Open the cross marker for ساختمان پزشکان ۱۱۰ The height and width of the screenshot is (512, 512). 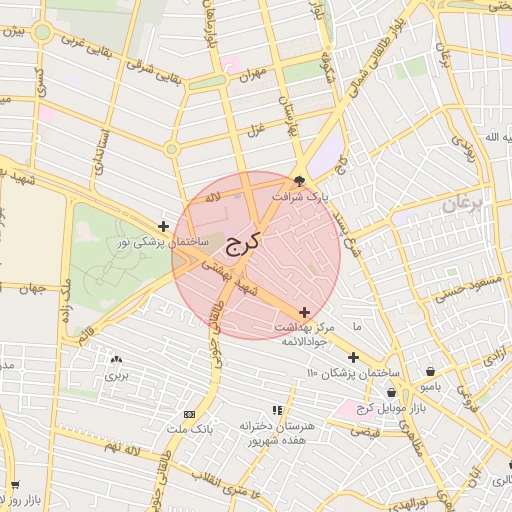[x=353, y=358]
